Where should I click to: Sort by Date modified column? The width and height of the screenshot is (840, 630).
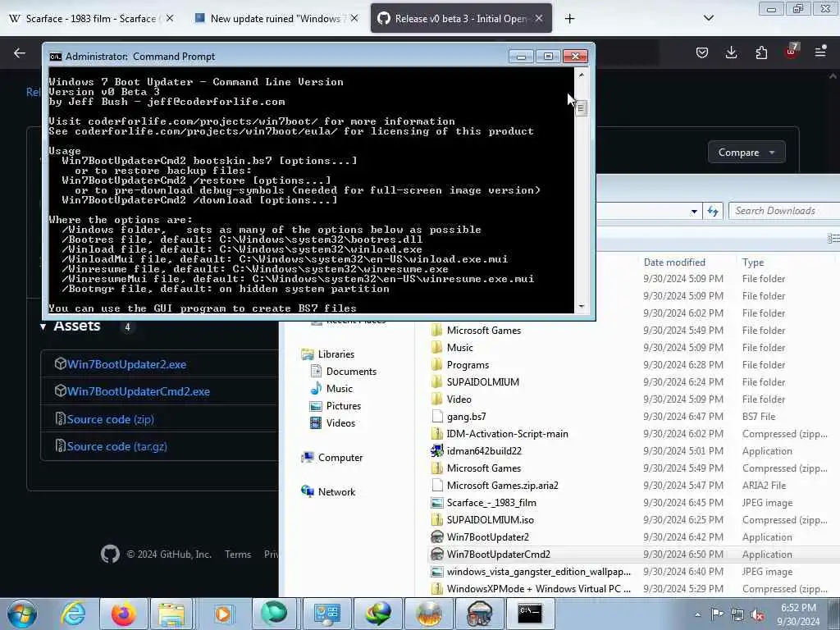674,262
